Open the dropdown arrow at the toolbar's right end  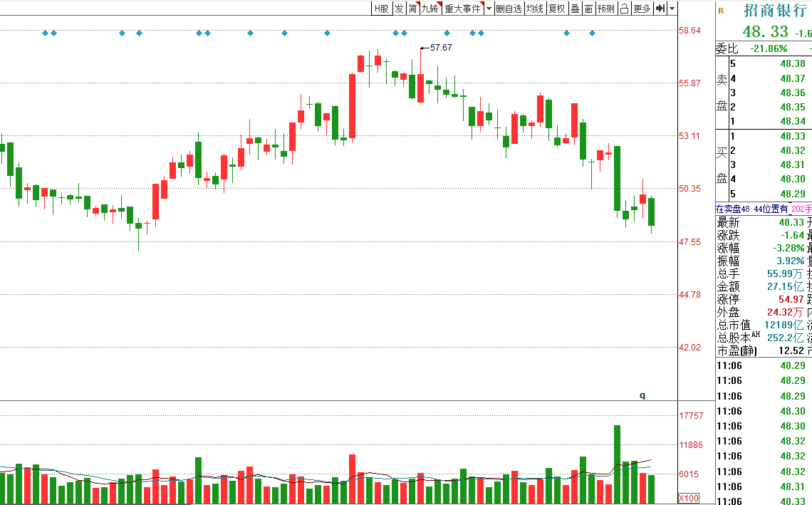(672, 9)
